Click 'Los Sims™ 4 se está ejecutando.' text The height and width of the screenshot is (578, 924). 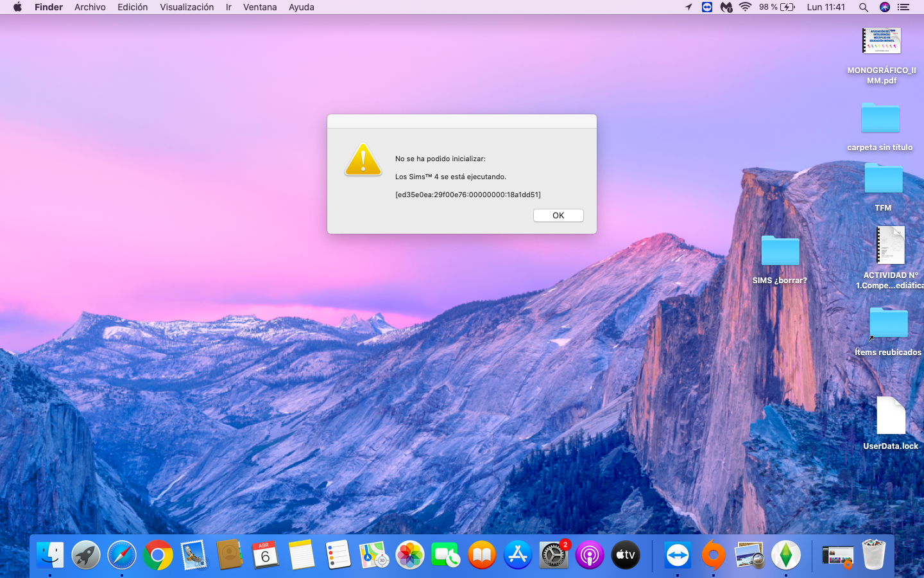point(450,177)
